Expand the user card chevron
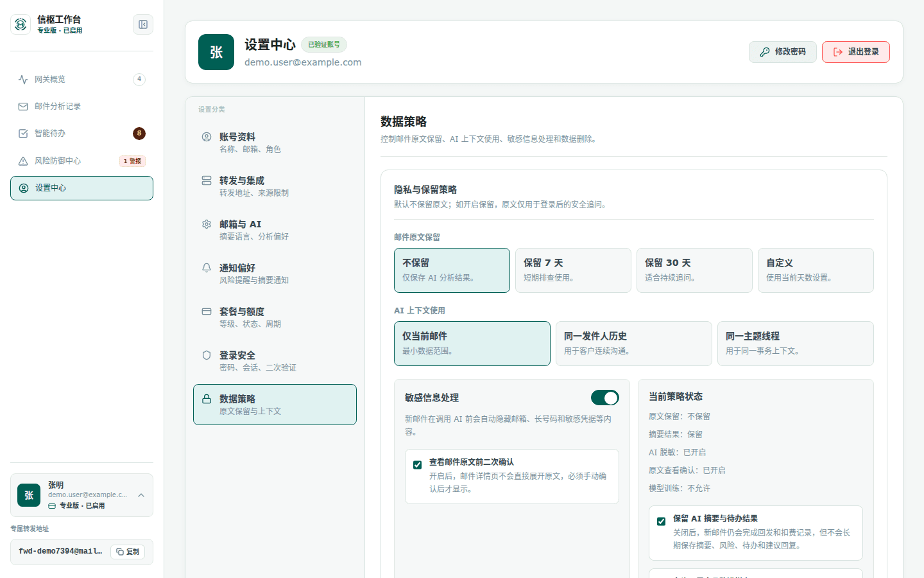This screenshot has height=578, width=924. 141,495
